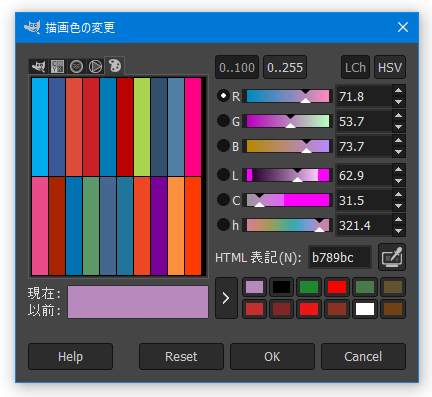Select the G channel radio button

(223, 121)
